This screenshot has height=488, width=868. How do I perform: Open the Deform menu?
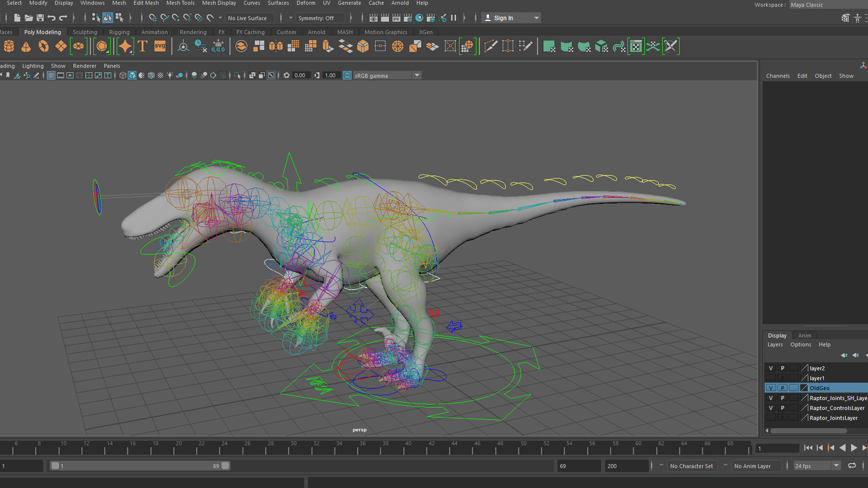click(x=306, y=3)
